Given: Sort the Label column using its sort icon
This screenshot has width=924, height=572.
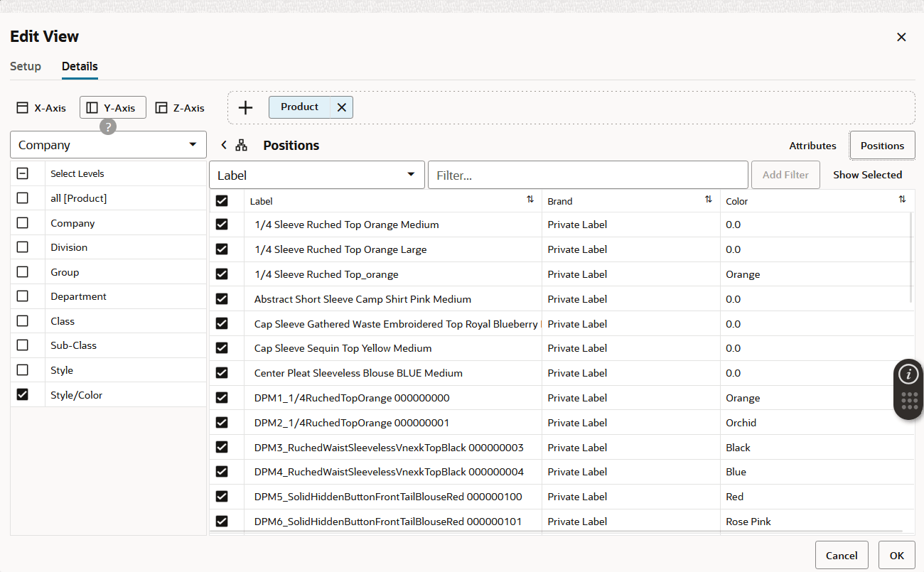Looking at the screenshot, I should point(530,200).
